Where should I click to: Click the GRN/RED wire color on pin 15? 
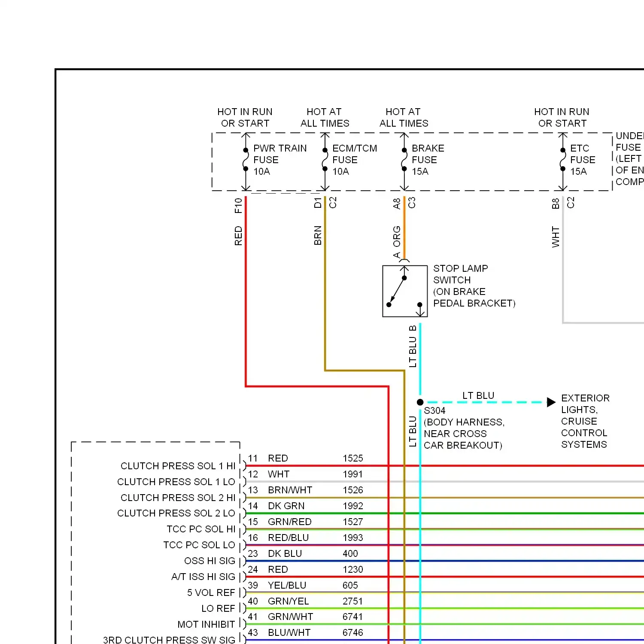289,522
